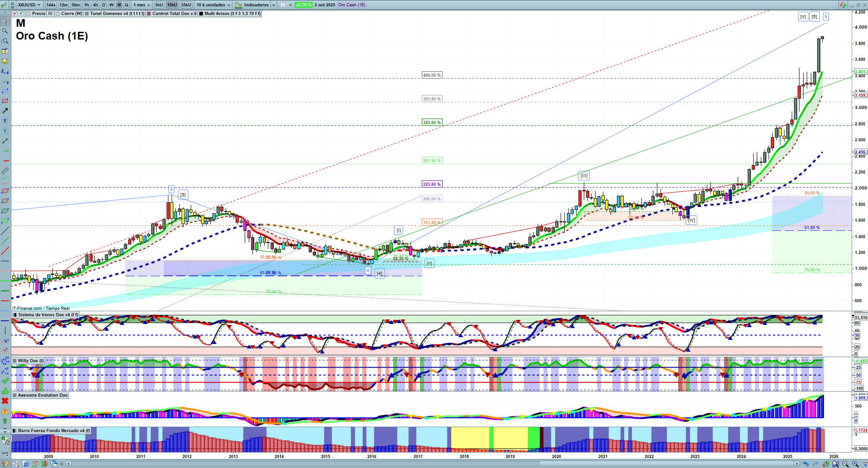The height and width of the screenshot is (468, 868).
Task: Pick the arrow drawing tool
Action: point(5,111)
